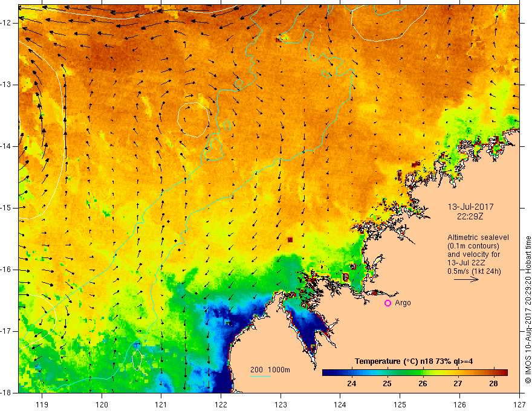Click the Temperature colorbar title
The height and width of the screenshot is (411, 532).
(414, 361)
